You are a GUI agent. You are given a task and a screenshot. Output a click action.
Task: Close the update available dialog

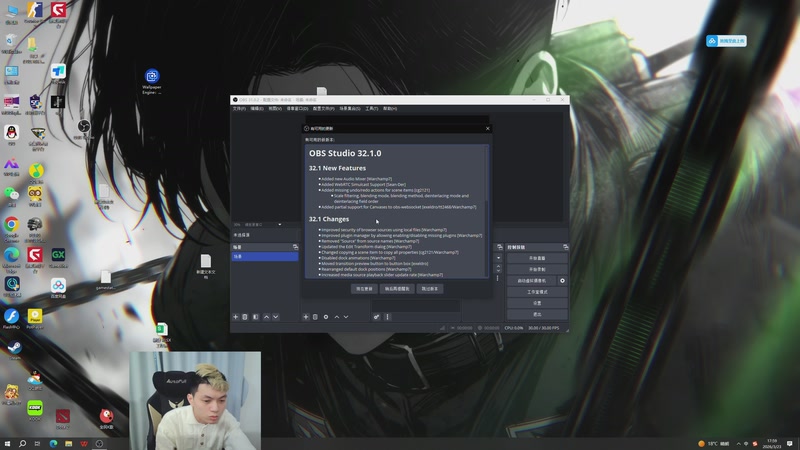click(x=488, y=129)
